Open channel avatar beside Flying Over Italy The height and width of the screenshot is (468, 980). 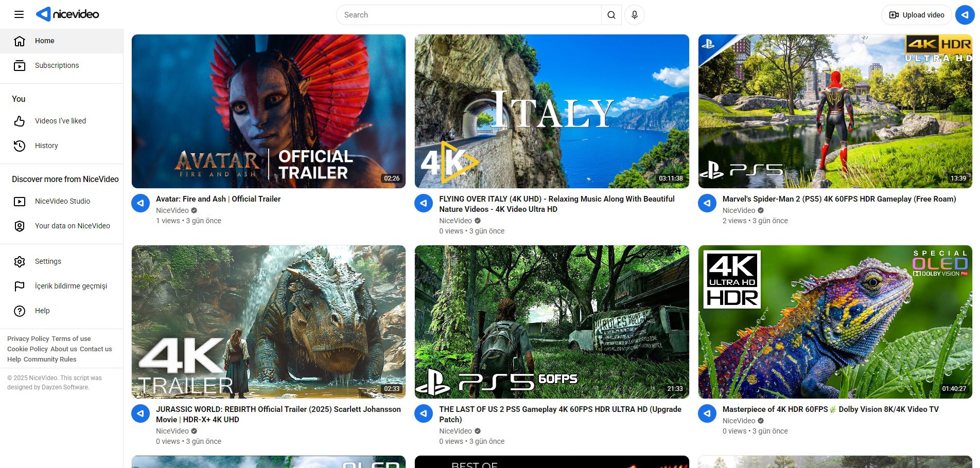[x=424, y=203]
